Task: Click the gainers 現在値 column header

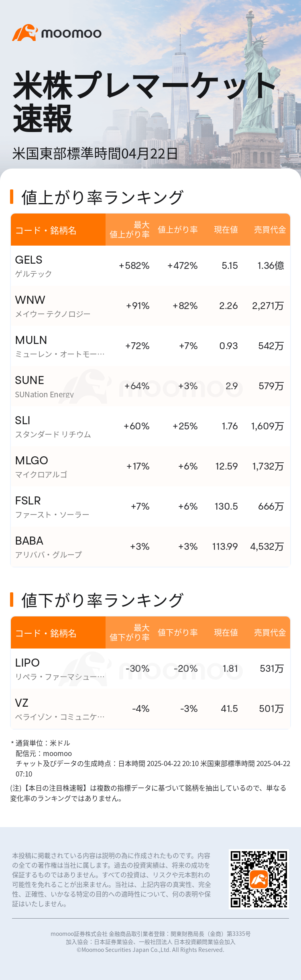Action: pyautogui.click(x=226, y=230)
